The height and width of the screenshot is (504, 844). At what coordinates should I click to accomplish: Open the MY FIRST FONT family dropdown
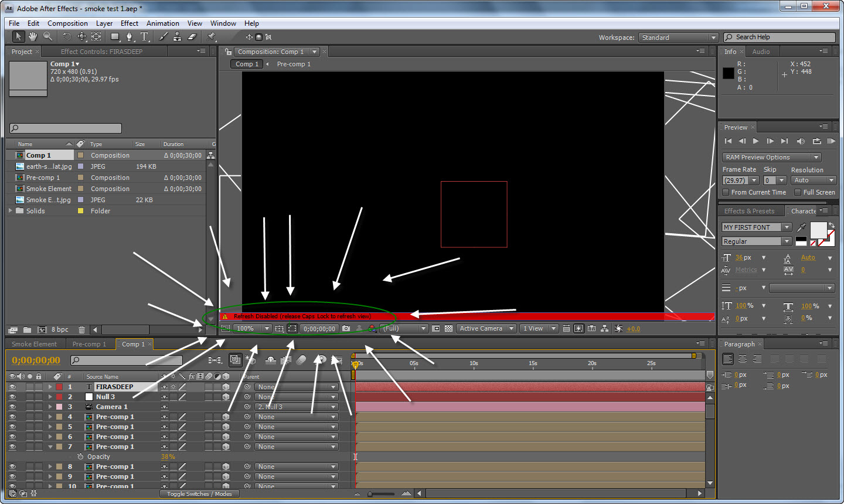point(757,227)
